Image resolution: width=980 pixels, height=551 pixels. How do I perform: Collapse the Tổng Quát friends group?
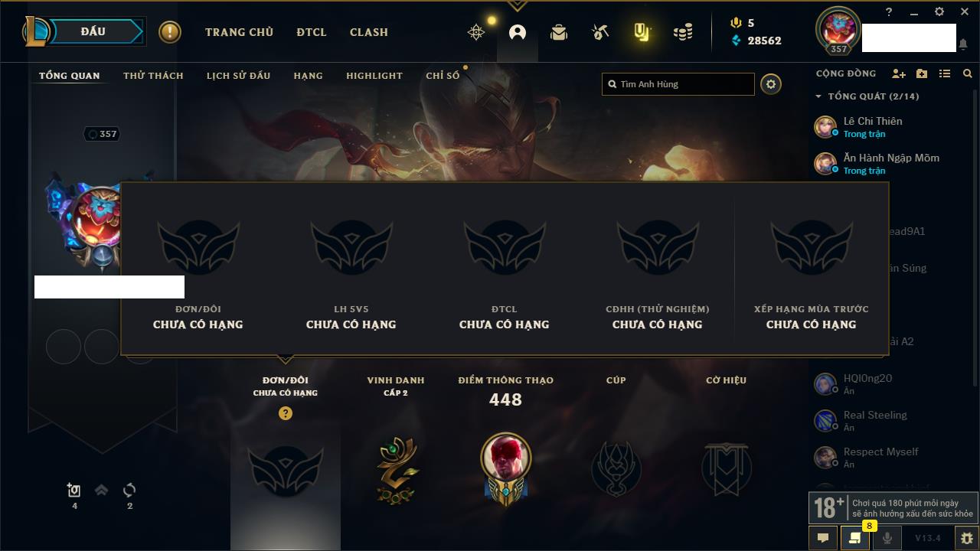point(818,96)
